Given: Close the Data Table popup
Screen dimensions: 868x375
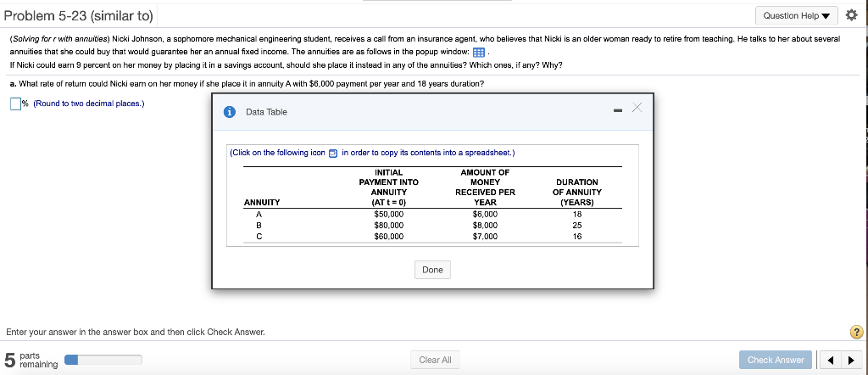Looking at the screenshot, I should click(x=637, y=109).
